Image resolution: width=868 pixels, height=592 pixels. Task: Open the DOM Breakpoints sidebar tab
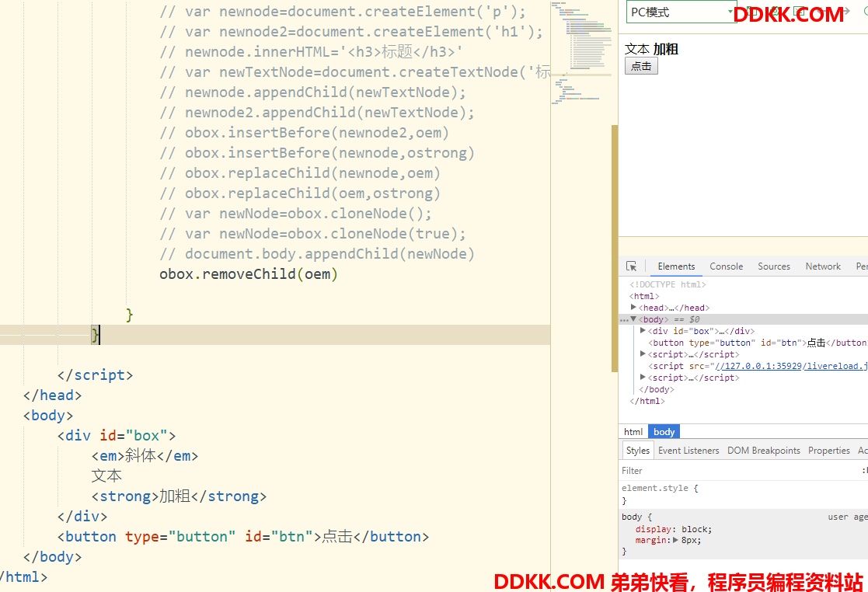click(x=763, y=451)
